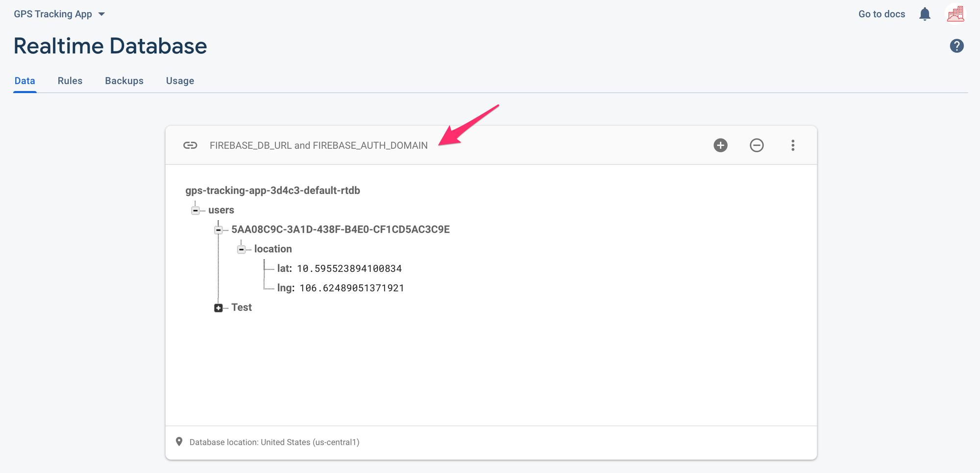Click the add data plus icon
980x473 pixels.
coord(720,145)
